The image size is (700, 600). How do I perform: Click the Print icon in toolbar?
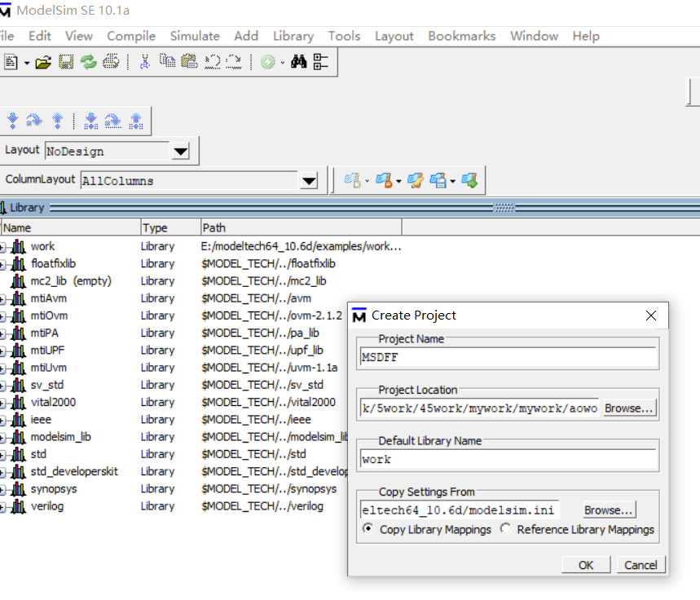pos(111,62)
